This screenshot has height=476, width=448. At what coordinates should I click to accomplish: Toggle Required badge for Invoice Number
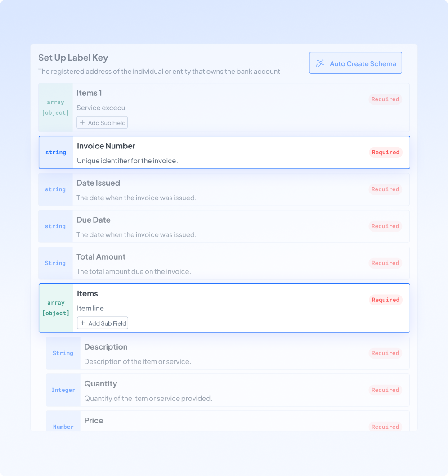click(385, 153)
